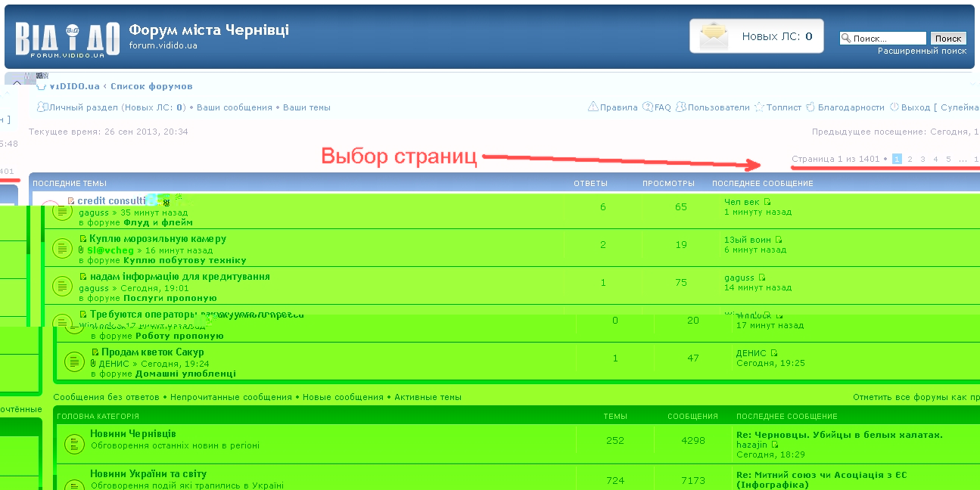Click the Топлист star icon
This screenshot has height=490, width=980.
[x=760, y=107]
